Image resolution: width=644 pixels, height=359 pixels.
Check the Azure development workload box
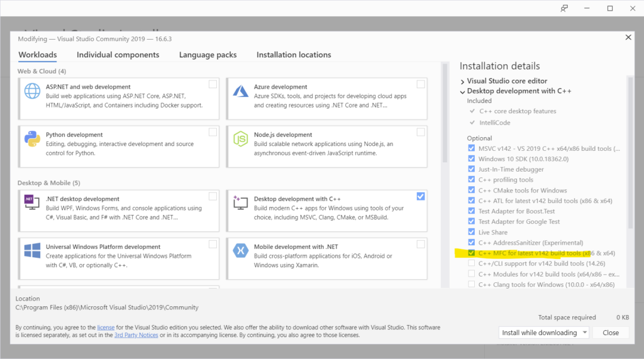click(x=421, y=84)
